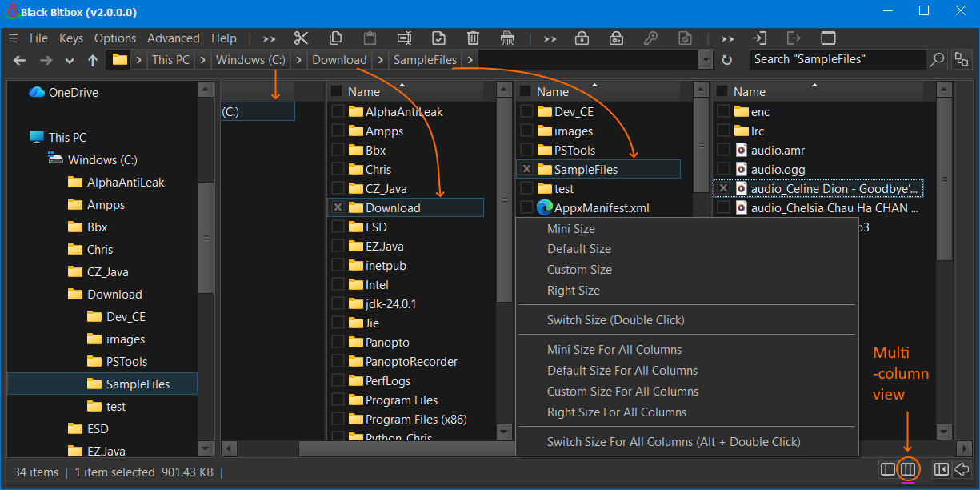980x490 pixels.
Task: Go back with the left arrow
Action: pos(20,60)
